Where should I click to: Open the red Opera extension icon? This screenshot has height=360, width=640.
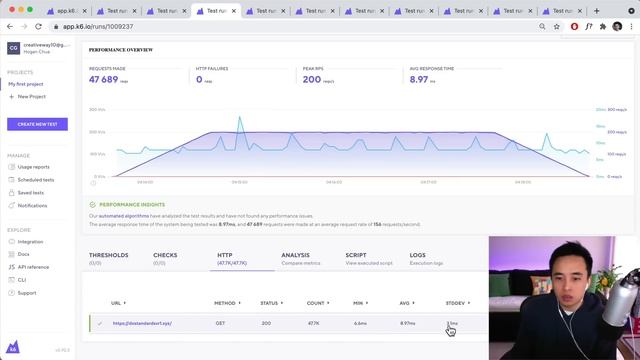pyautogui.click(x=574, y=27)
